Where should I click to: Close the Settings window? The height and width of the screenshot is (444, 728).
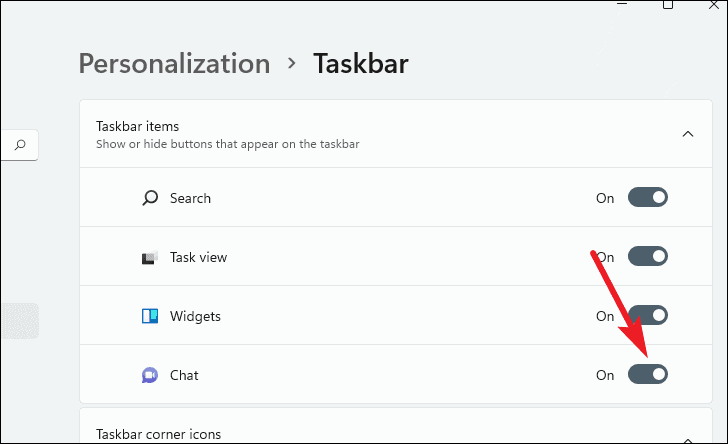714,5
